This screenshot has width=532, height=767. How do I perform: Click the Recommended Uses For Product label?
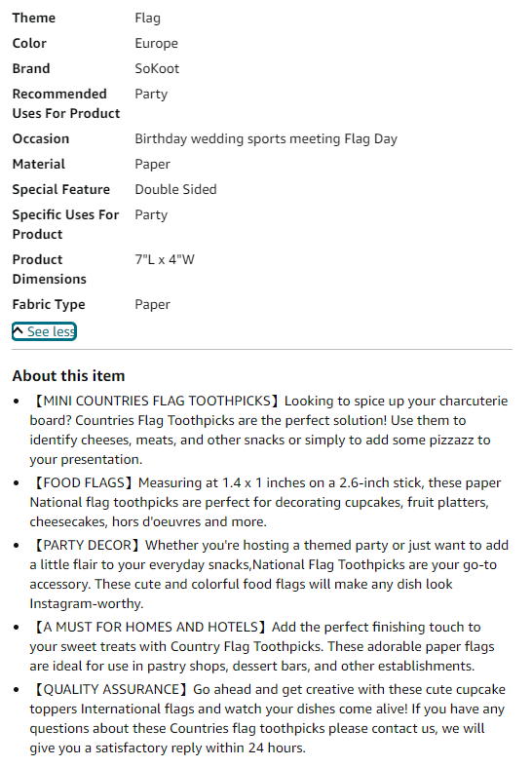66,103
